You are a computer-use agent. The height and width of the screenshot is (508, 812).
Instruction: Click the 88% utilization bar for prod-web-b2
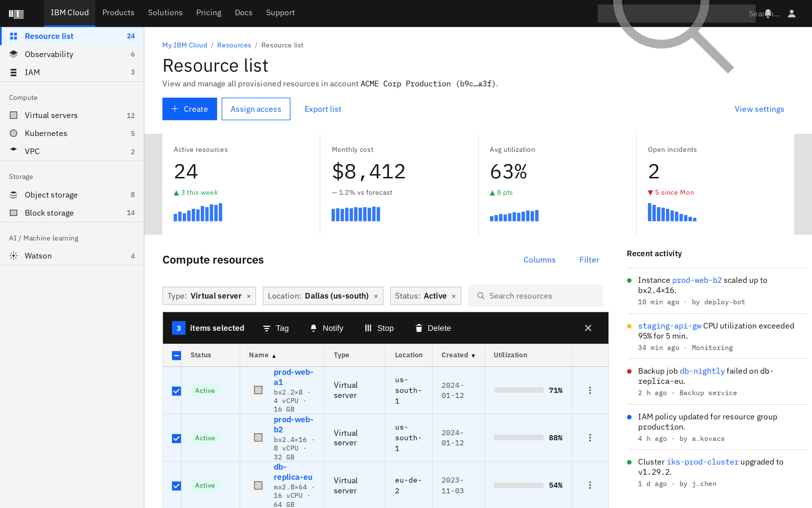[x=518, y=437]
